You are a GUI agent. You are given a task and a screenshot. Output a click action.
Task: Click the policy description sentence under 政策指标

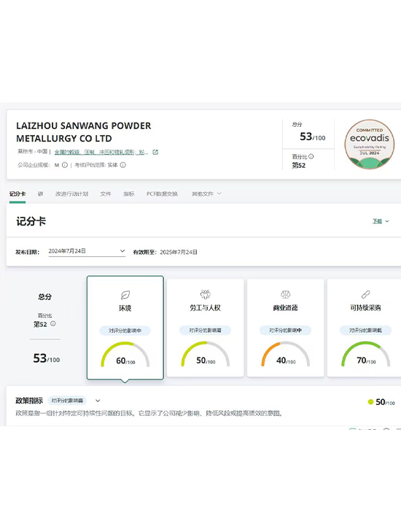[149, 414]
